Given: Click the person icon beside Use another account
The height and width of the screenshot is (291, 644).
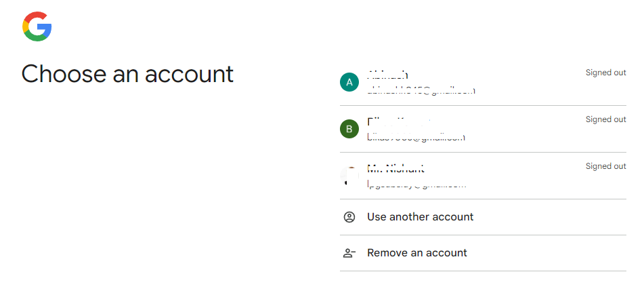Looking at the screenshot, I should [x=349, y=217].
